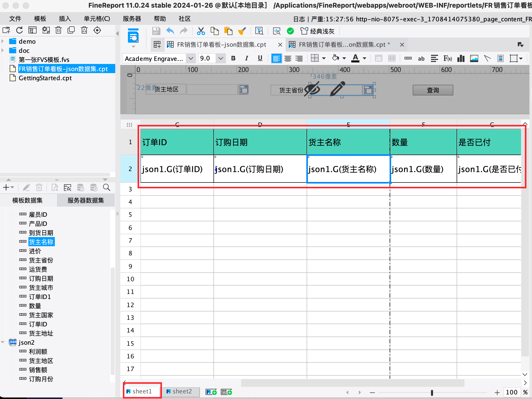This screenshot has height=399, width=532.
Task: Click the undo arrow icon
Action: (170, 31)
